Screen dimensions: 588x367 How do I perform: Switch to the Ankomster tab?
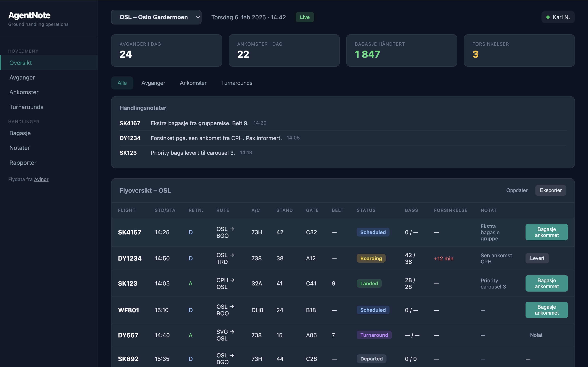tap(193, 83)
